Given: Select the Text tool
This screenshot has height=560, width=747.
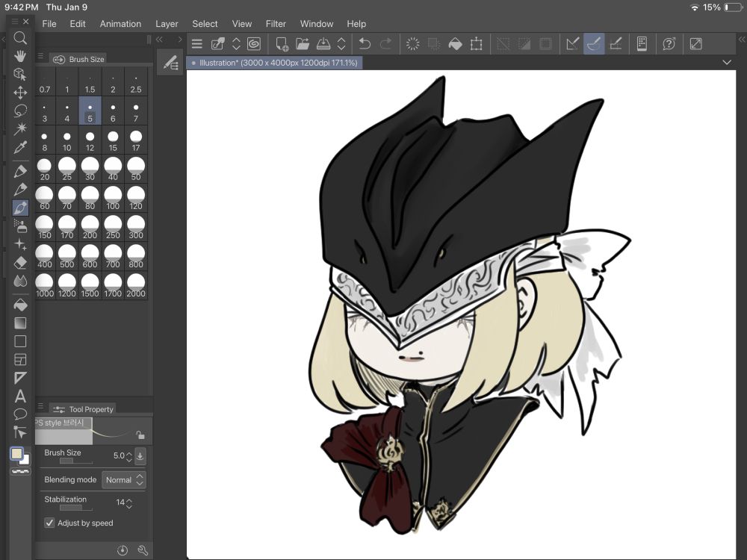Looking at the screenshot, I should tap(20, 396).
